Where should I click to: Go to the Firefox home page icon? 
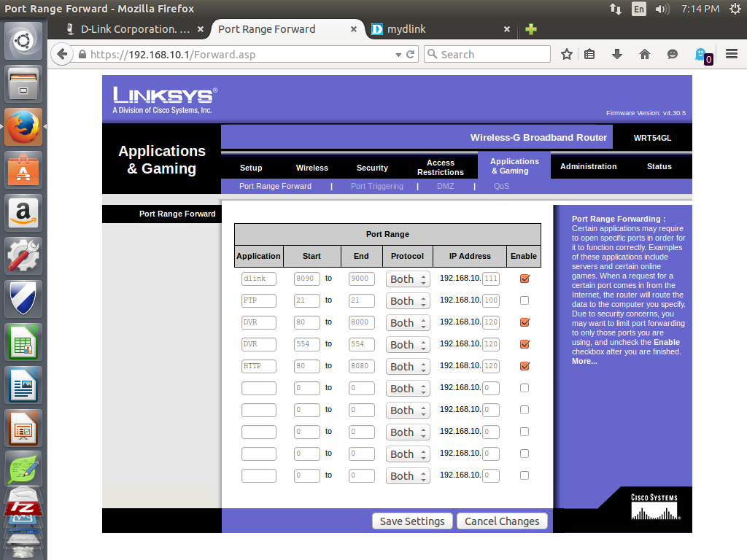click(645, 54)
